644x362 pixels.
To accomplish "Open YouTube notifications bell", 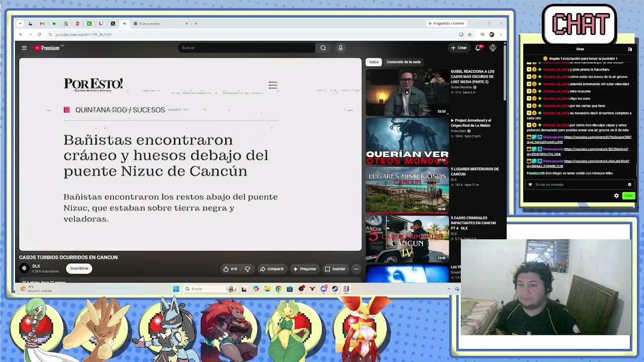I will tap(478, 48).
